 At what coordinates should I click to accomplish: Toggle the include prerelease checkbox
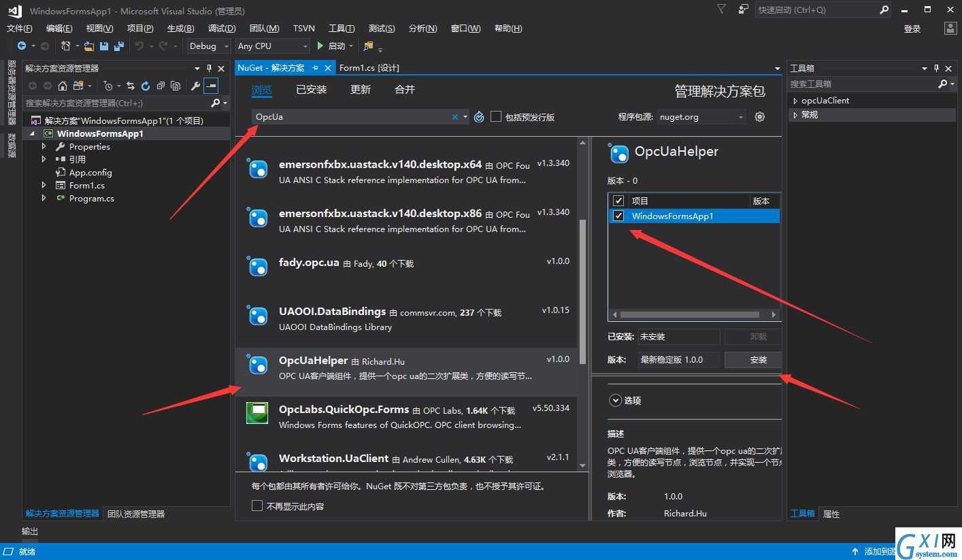[496, 116]
